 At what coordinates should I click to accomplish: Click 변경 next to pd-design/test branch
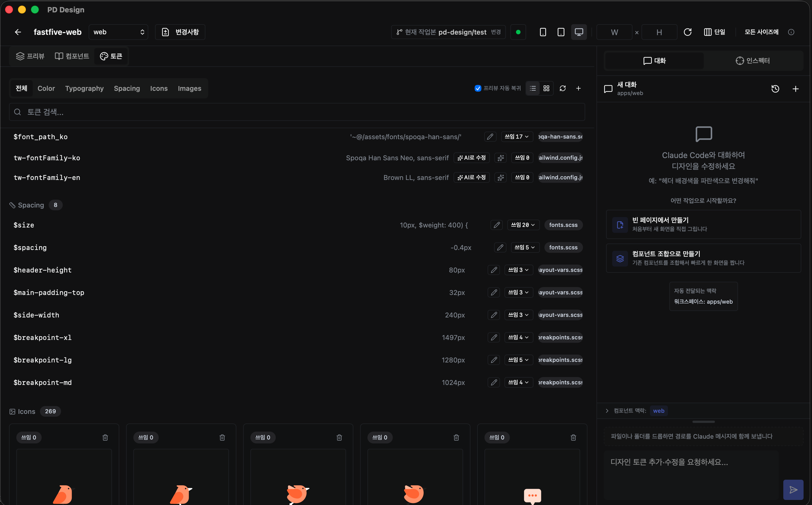[496, 32]
